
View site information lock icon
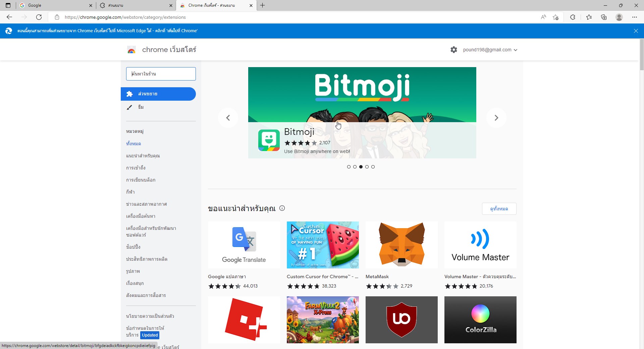[x=57, y=17]
